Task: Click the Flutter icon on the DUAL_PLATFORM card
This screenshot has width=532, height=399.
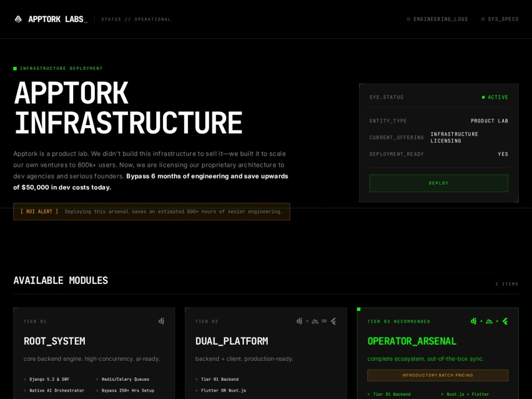Action: [334, 321]
